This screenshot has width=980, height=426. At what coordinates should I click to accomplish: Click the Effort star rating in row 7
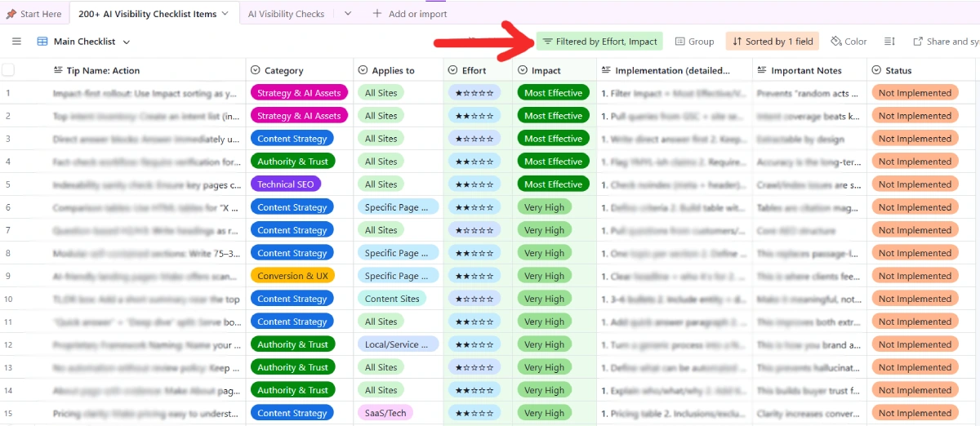click(474, 230)
